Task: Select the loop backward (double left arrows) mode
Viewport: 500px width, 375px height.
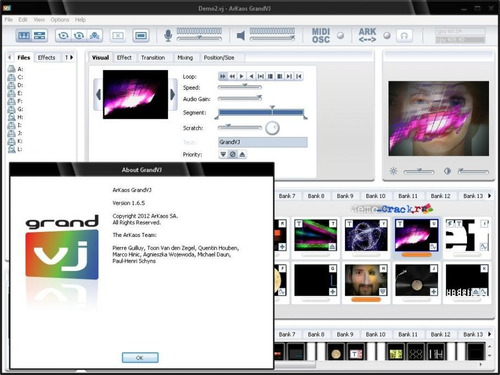Action: point(232,76)
